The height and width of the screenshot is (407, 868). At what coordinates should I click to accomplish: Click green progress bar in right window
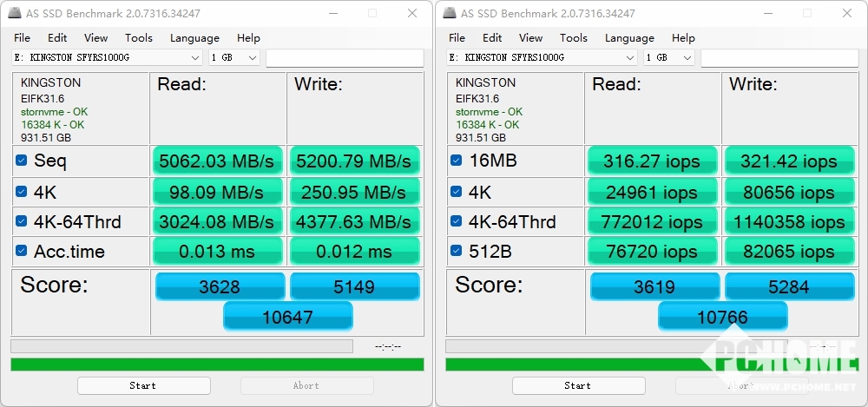point(652,364)
